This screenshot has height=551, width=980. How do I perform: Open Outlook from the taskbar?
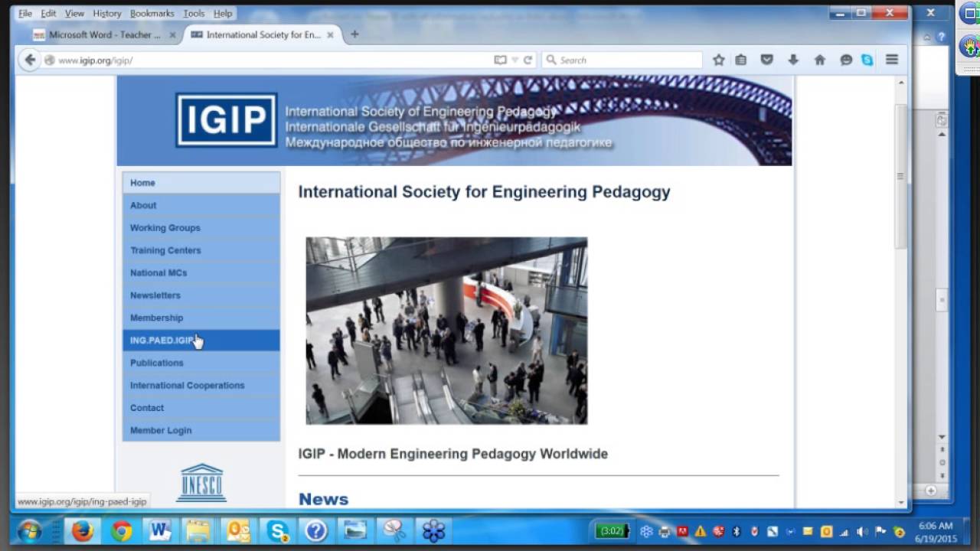pos(238,530)
